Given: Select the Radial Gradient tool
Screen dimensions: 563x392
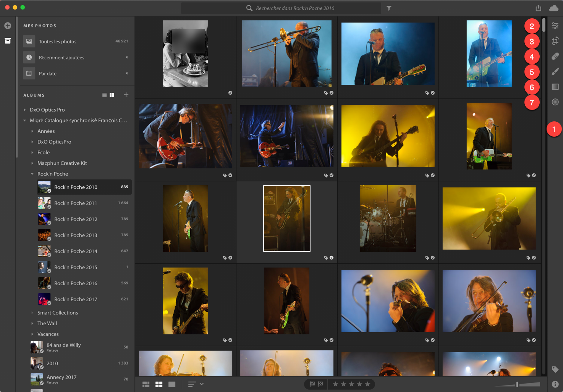Looking at the screenshot, I should [x=555, y=102].
